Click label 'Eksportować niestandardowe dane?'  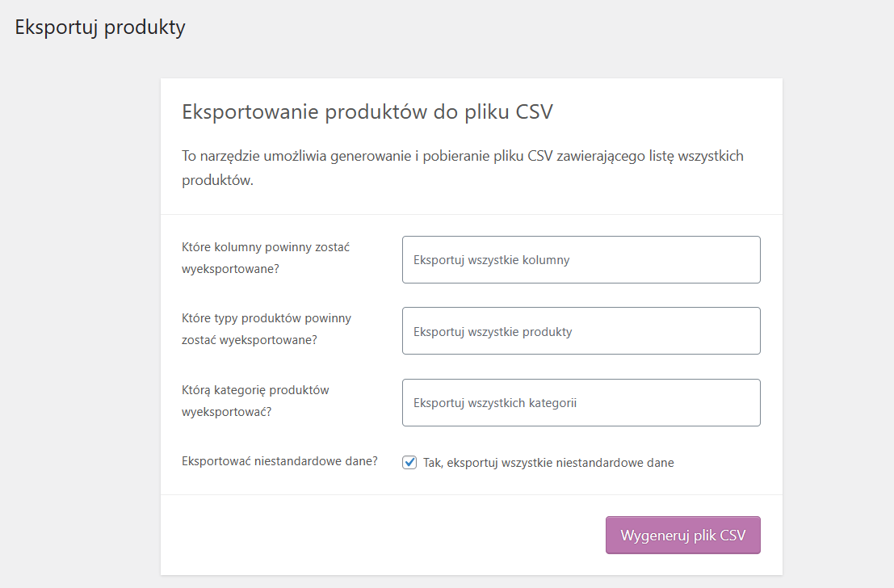(279, 461)
